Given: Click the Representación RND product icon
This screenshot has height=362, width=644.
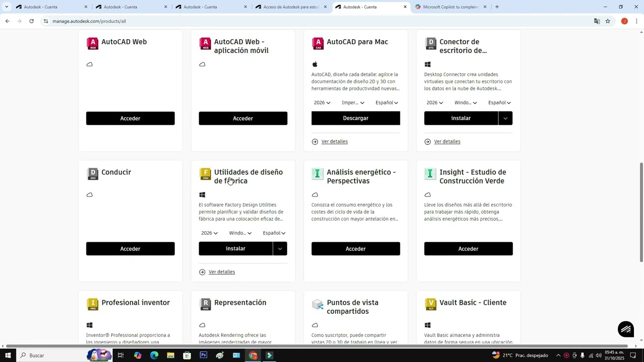Looking at the screenshot, I should 205,304.
